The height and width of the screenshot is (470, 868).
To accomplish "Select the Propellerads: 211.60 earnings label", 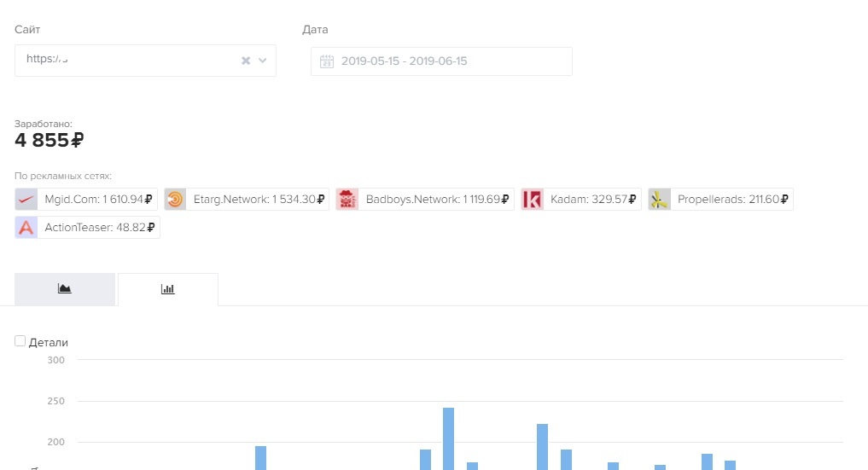I will click(733, 199).
